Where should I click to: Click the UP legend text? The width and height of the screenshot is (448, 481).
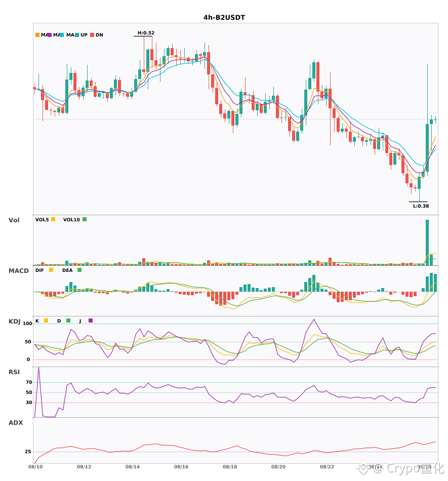click(x=84, y=35)
